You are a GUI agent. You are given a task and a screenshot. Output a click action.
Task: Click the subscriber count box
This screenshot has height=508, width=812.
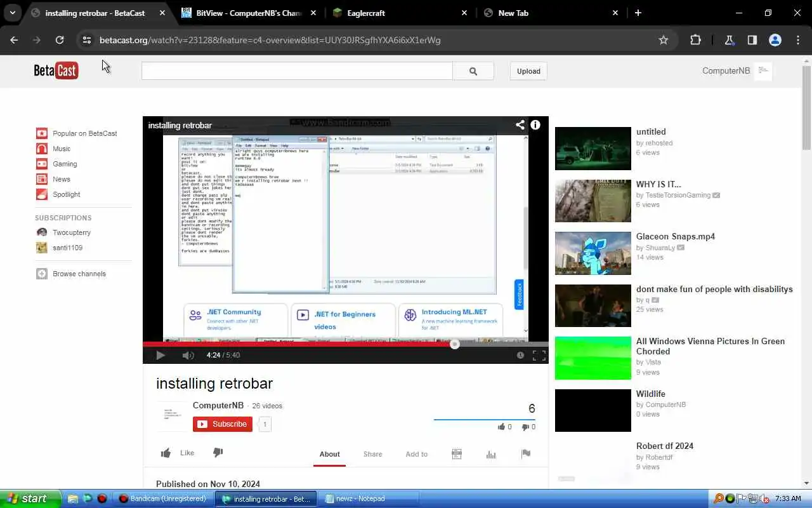(x=265, y=424)
